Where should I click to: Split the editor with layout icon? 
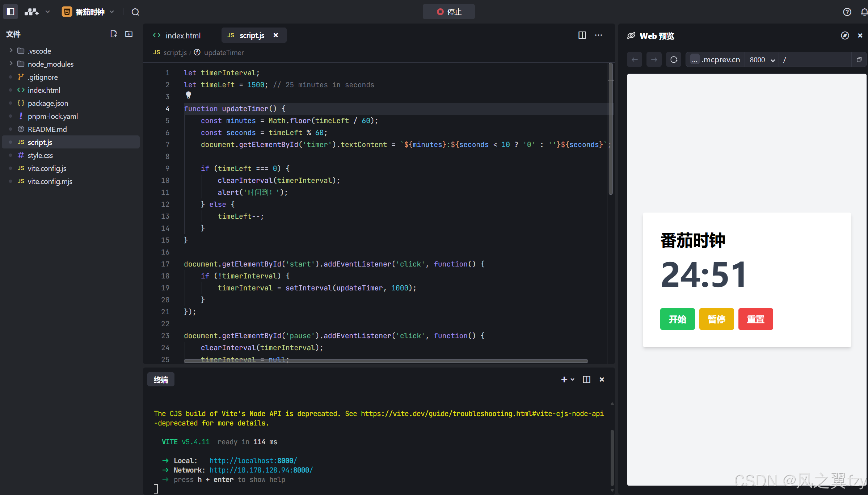(x=582, y=35)
